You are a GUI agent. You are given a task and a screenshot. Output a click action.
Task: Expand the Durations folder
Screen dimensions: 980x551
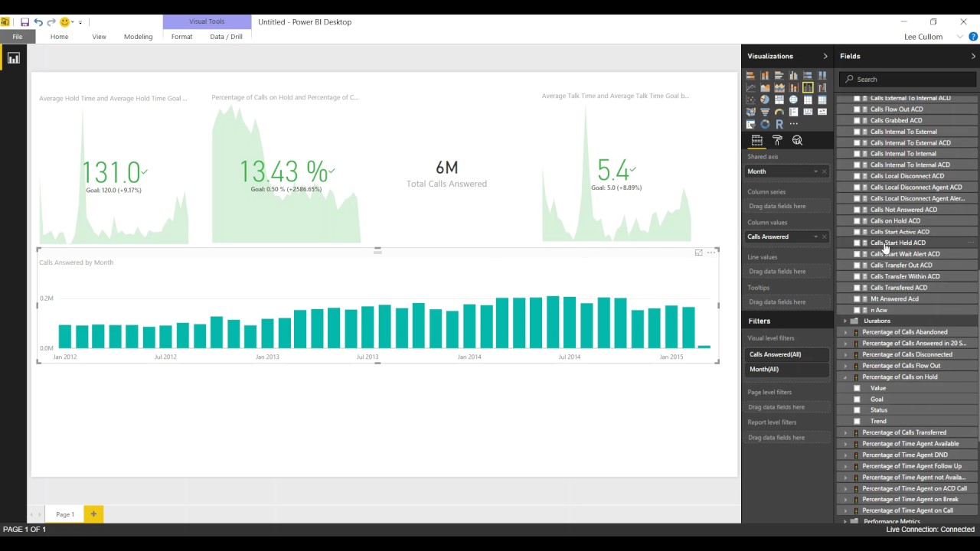point(845,321)
